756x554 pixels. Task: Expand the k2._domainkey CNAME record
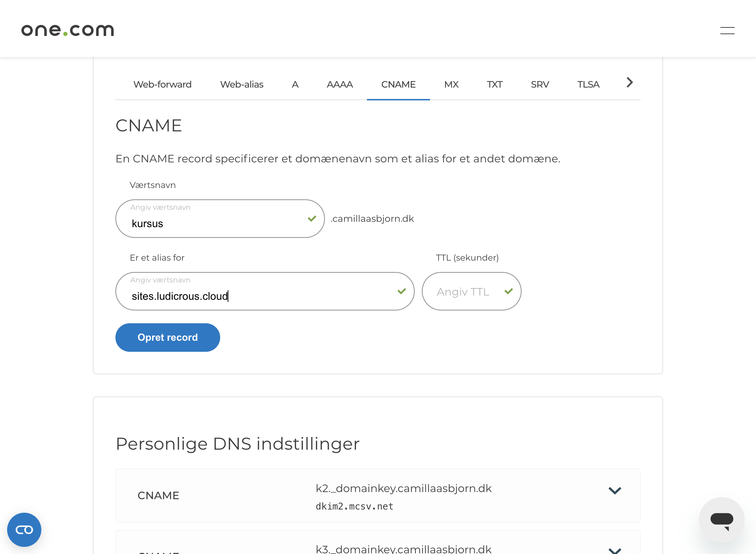point(615,491)
